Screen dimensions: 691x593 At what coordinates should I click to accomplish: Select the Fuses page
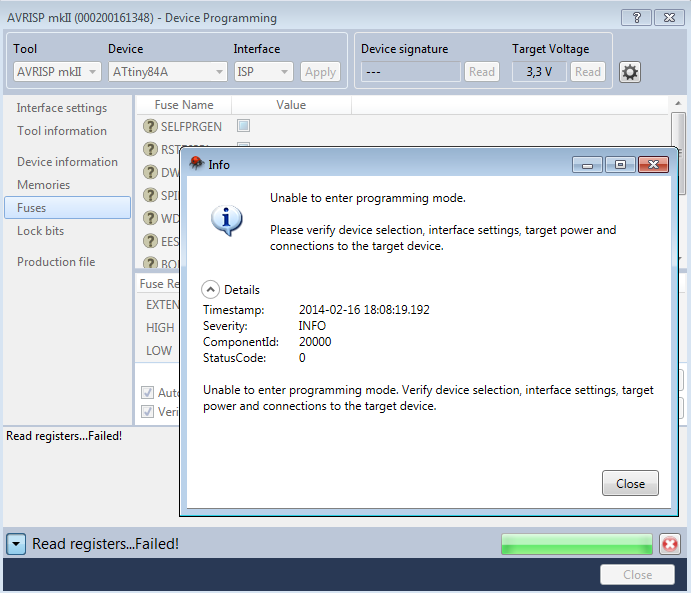tap(67, 208)
